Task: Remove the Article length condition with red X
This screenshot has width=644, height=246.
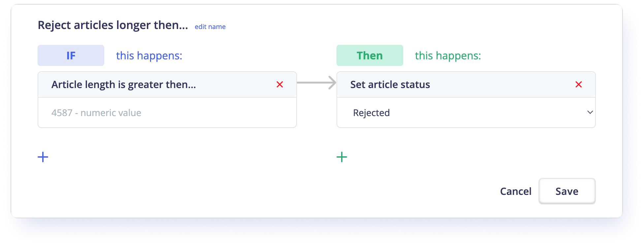Action: click(x=280, y=84)
